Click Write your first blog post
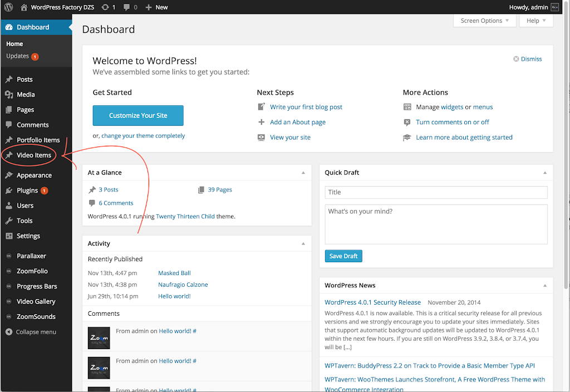Image resolution: width=570 pixels, height=392 pixels. coord(306,107)
